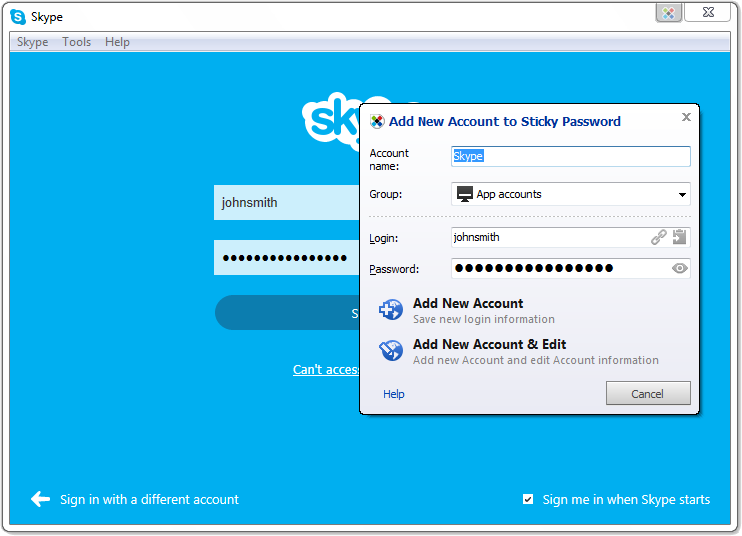Close the Add New Account dialog
Screen dimensions: 742x536
(686, 117)
